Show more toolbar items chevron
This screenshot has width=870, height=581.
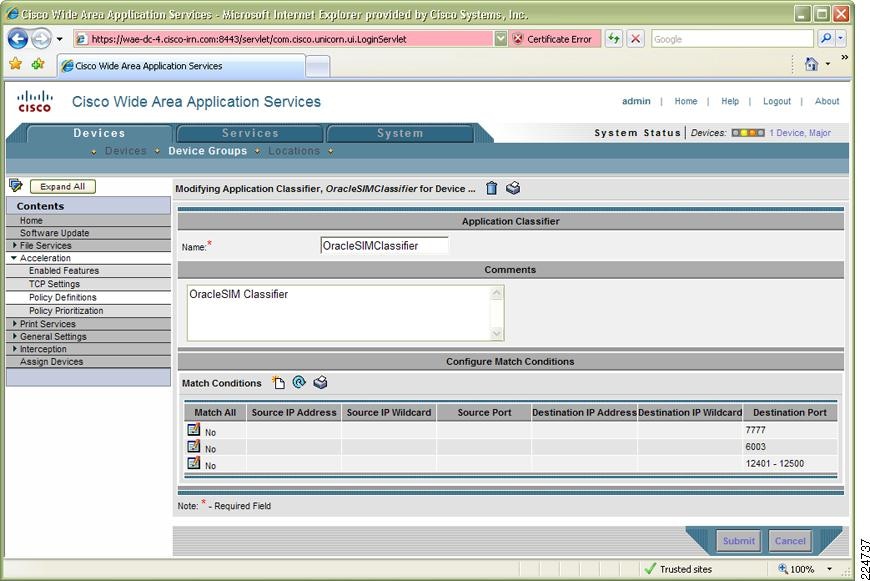click(x=844, y=57)
